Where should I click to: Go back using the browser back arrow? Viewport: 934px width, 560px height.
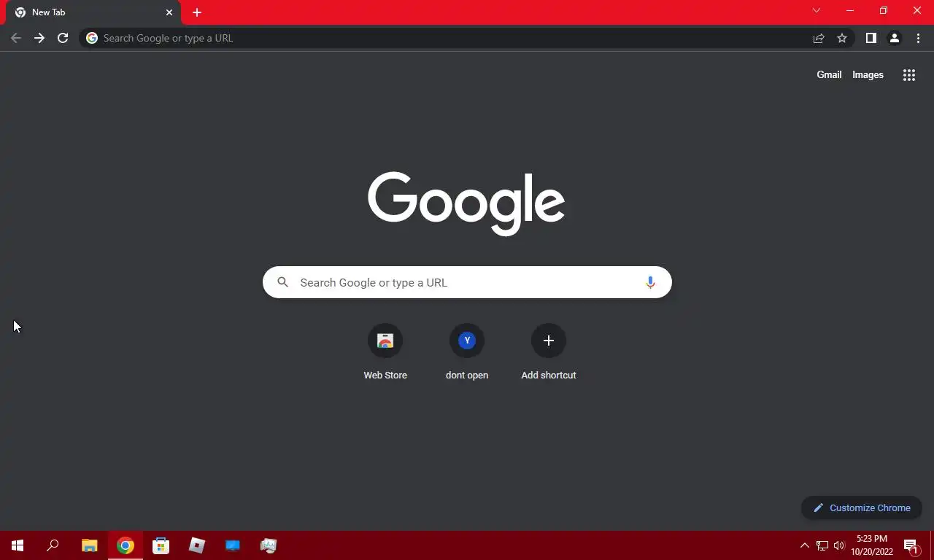pyautogui.click(x=16, y=38)
